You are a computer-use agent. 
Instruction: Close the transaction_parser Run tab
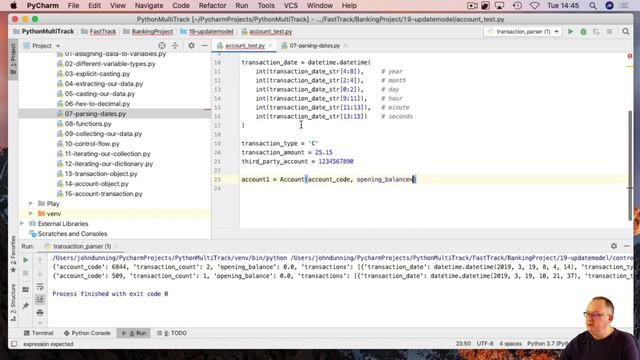pos(116,246)
